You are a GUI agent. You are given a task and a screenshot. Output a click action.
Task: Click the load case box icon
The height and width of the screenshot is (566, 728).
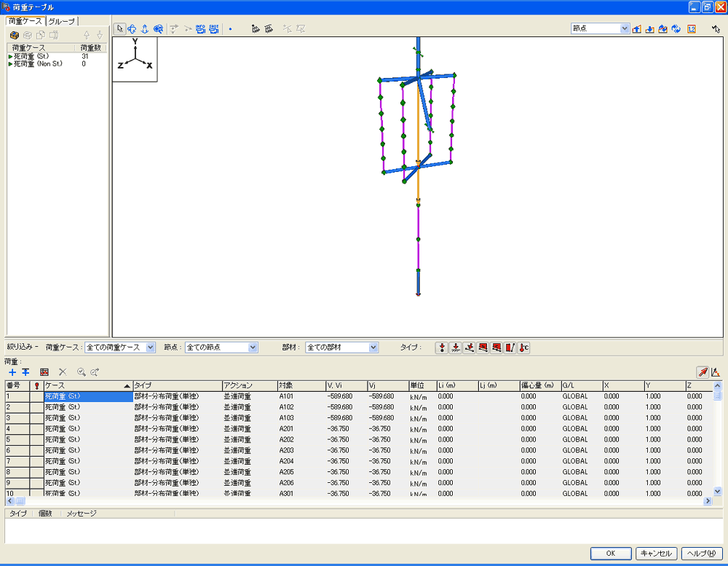(15, 35)
